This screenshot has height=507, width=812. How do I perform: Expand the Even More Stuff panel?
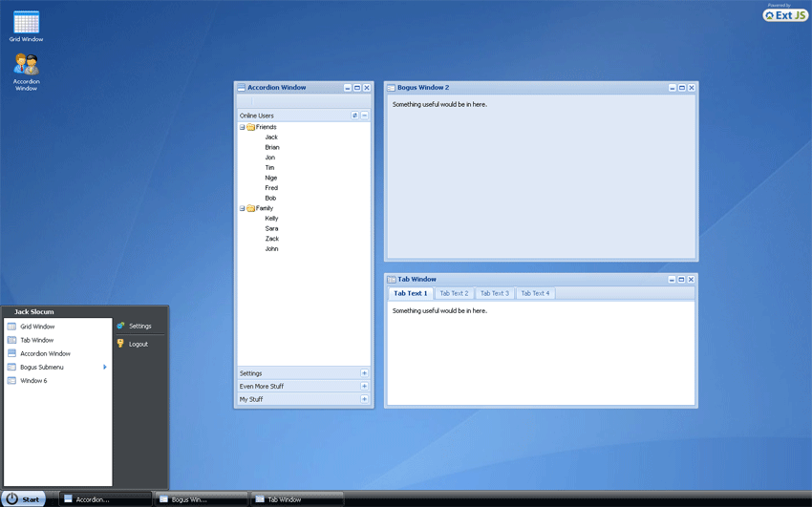pyautogui.click(x=364, y=386)
